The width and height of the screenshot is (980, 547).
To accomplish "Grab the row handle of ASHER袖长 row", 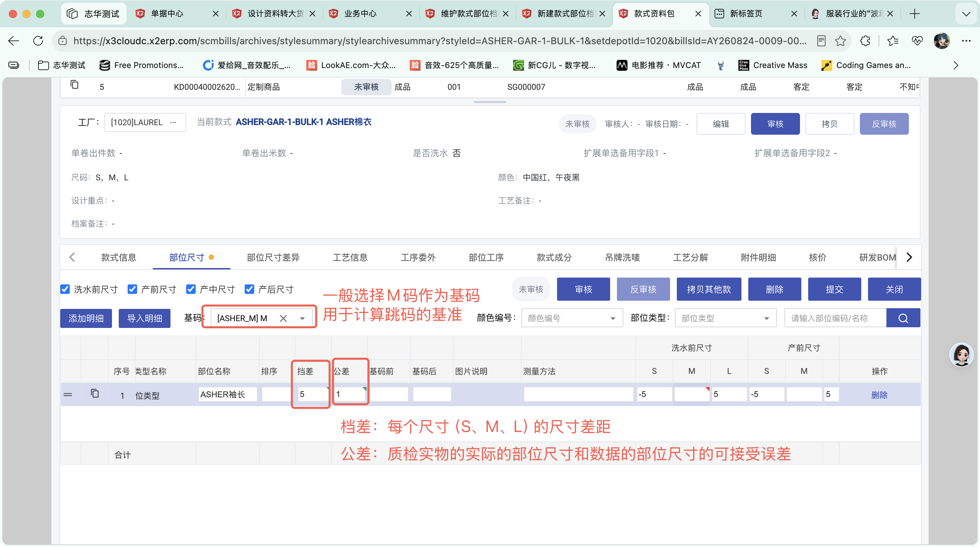I will [68, 395].
